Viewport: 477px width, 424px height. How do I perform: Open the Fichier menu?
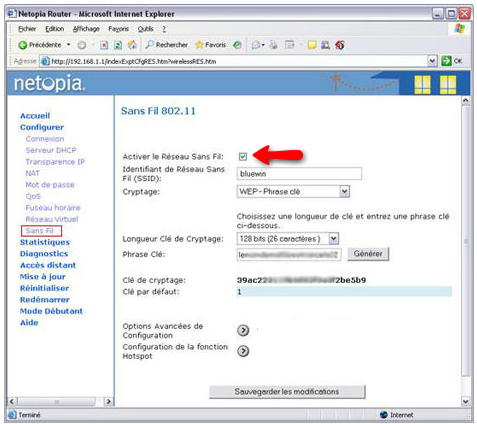click(x=27, y=29)
